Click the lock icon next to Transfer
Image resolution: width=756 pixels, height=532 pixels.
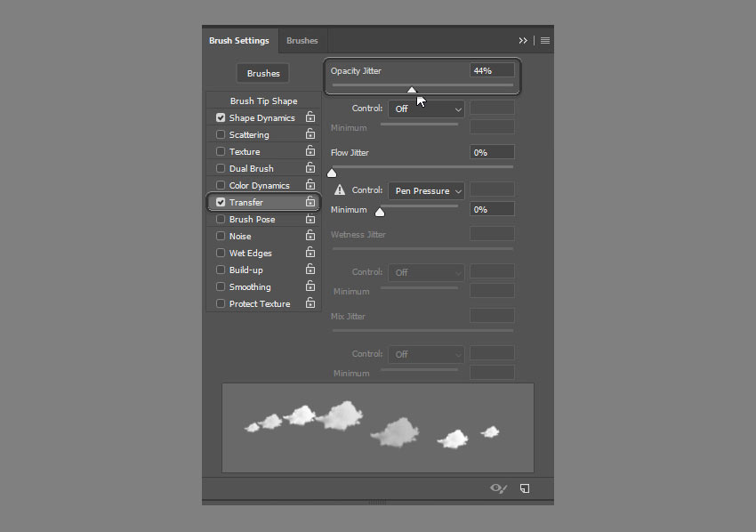pos(310,202)
